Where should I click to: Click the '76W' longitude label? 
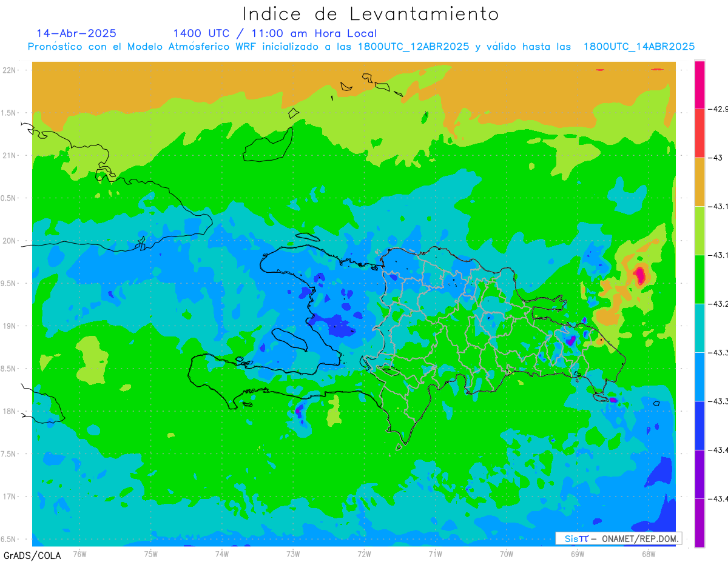[79, 554]
